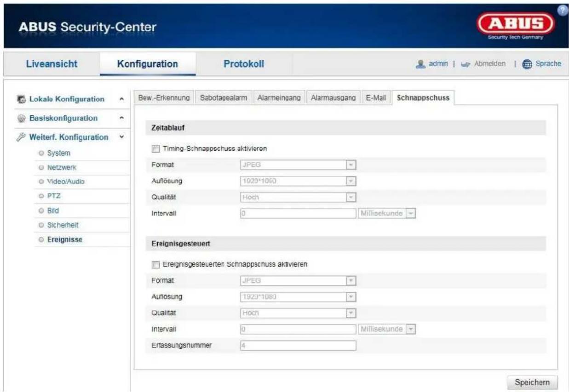Click the Sprache globe icon
The height and width of the screenshot is (392, 569).
pyautogui.click(x=527, y=64)
